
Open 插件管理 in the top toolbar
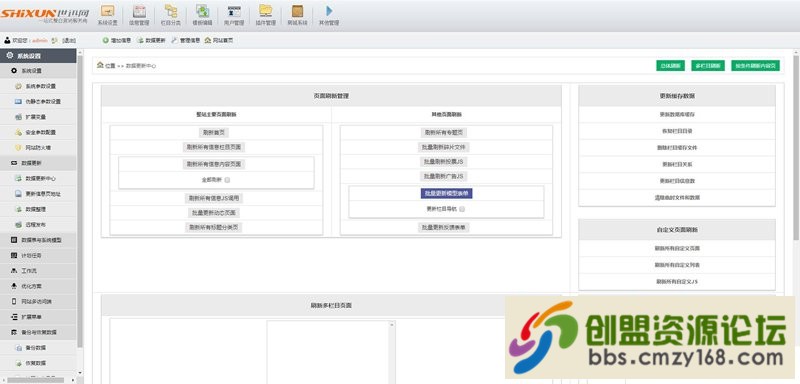265,15
